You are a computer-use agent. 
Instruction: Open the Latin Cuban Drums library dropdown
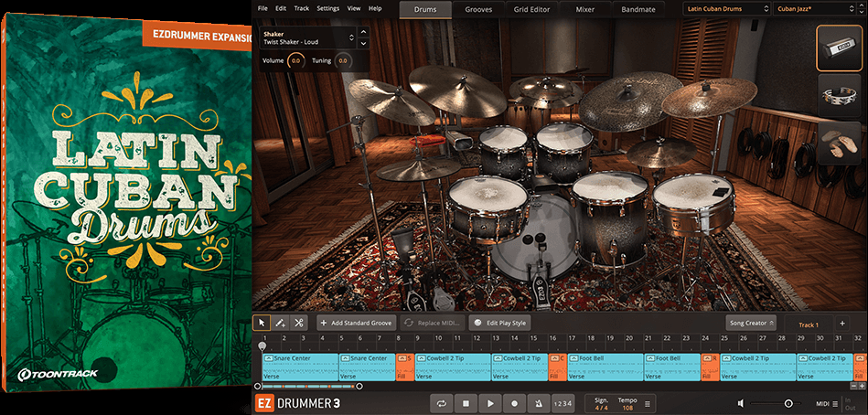pyautogui.click(x=727, y=9)
